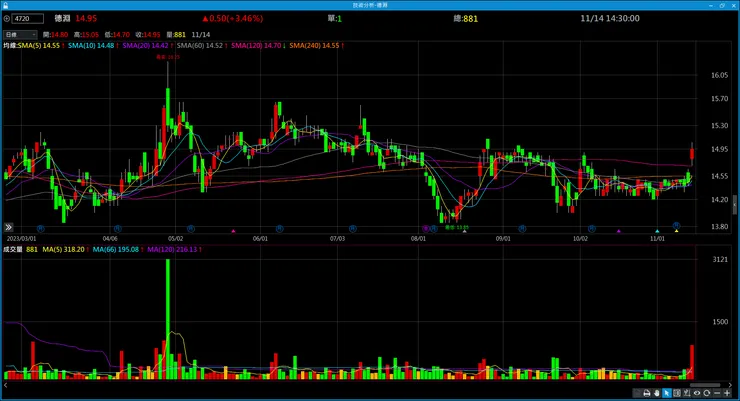Screen dimensions: 740x401
Task: Maximize the window from the title bar
Action: tap(722, 5)
